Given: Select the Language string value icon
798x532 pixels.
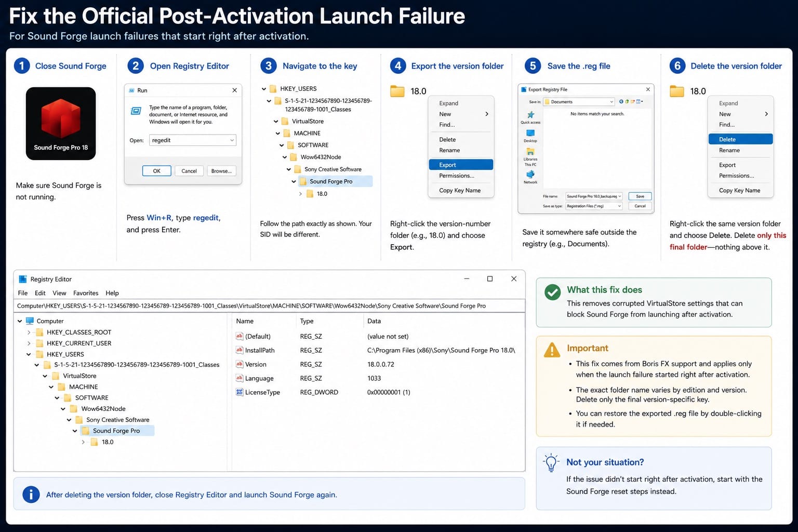Looking at the screenshot, I should tap(240, 378).
